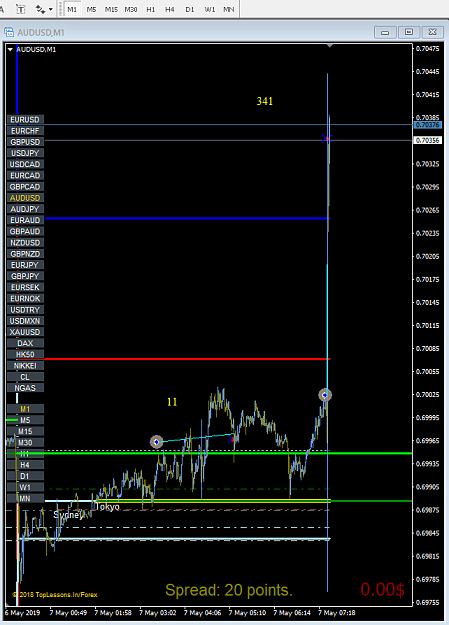The image size is (449, 625).
Task: Open the arrows tool dropdown arrow
Action: pos(51,9)
